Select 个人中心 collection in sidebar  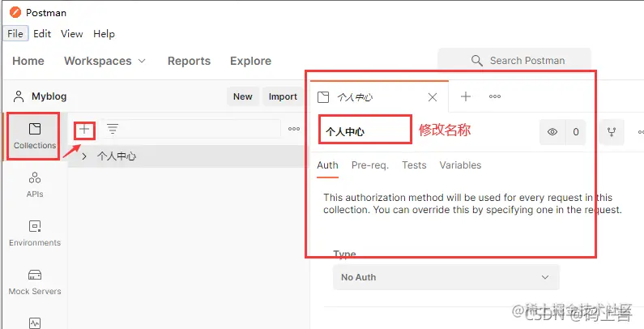[x=187, y=156]
